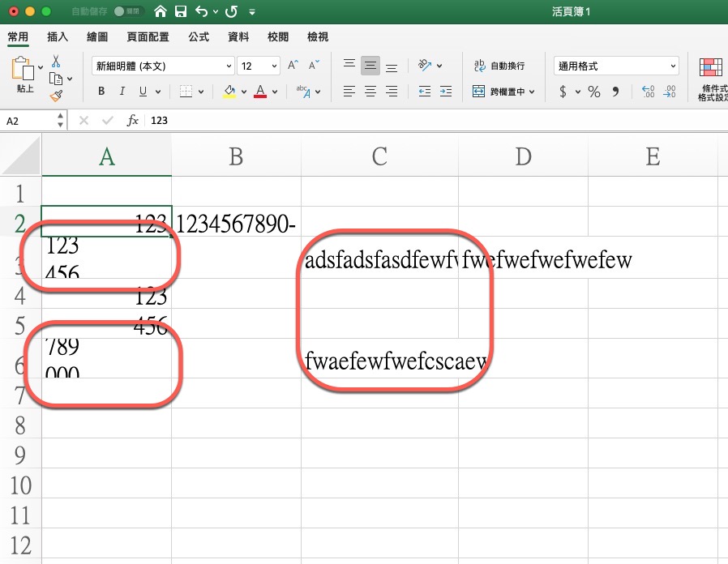
Task: Decrease font size with smaller A icon
Action: (315, 65)
